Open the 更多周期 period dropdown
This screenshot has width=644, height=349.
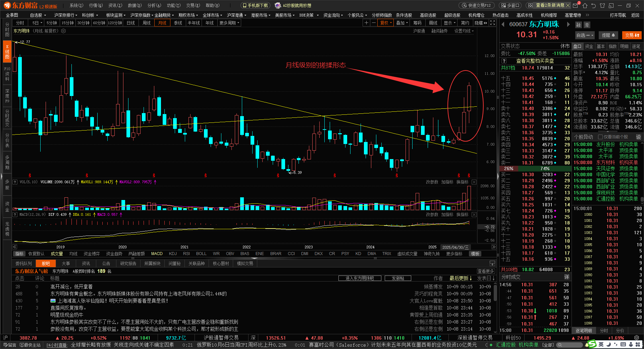pos(229,23)
